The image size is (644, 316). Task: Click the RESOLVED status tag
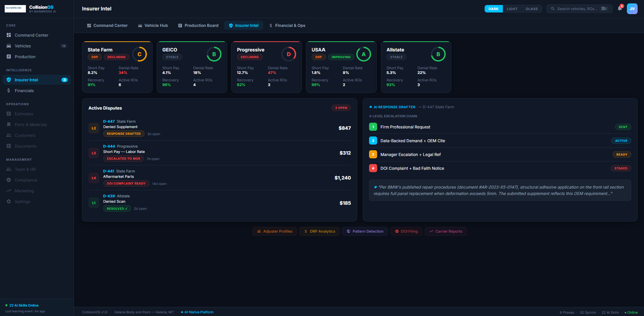[117, 209]
